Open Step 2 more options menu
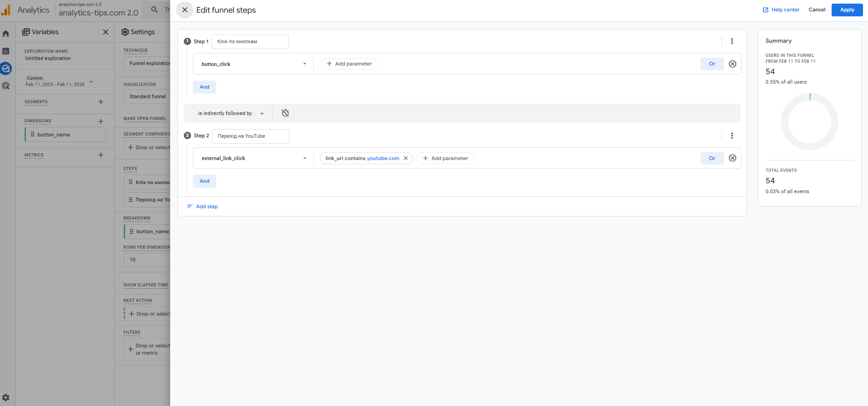Image resolution: width=868 pixels, height=406 pixels. [732, 136]
